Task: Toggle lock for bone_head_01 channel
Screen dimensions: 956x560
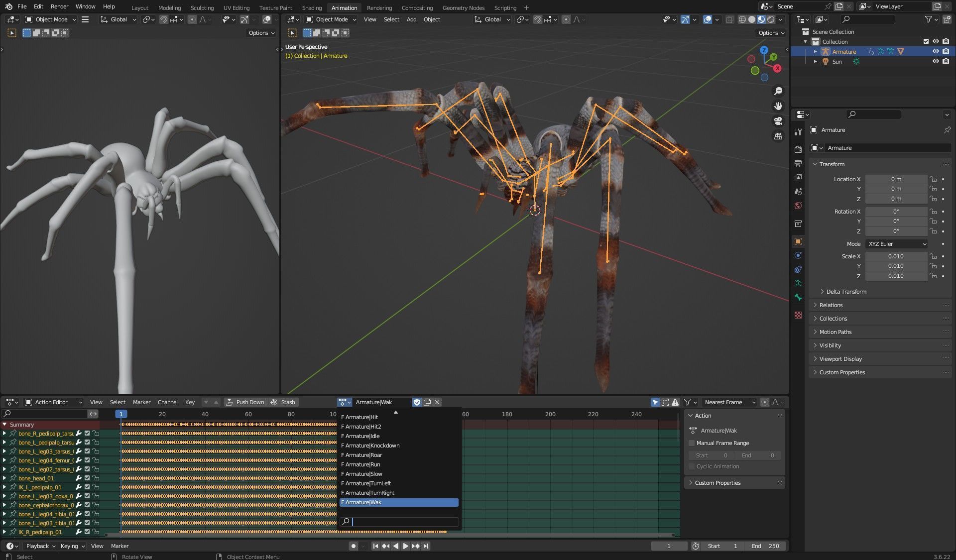Action: 96,478
